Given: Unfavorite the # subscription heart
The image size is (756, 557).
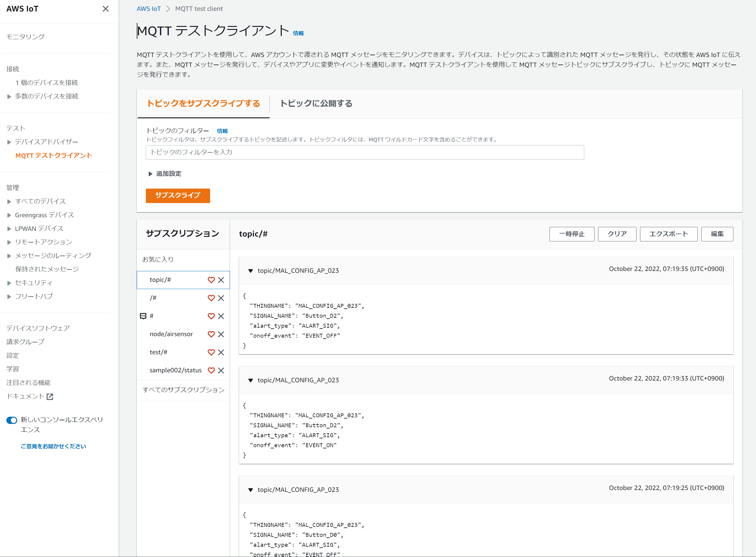Looking at the screenshot, I should 211,316.
